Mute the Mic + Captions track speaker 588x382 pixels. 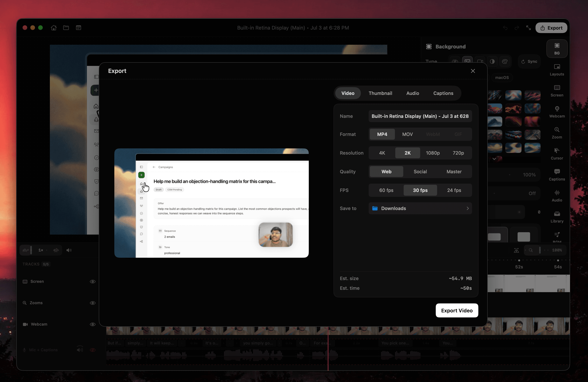pyautogui.click(x=80, y=350)
